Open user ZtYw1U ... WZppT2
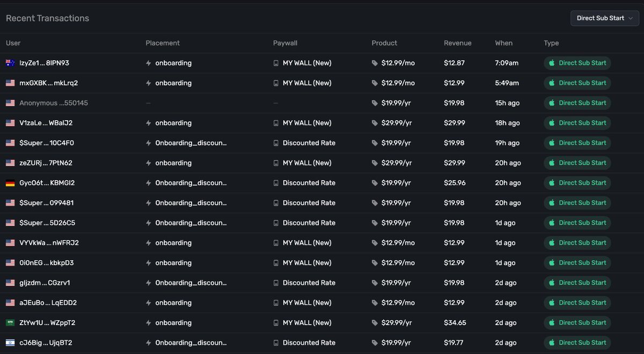The image size is (644, 354). [47, 323]
